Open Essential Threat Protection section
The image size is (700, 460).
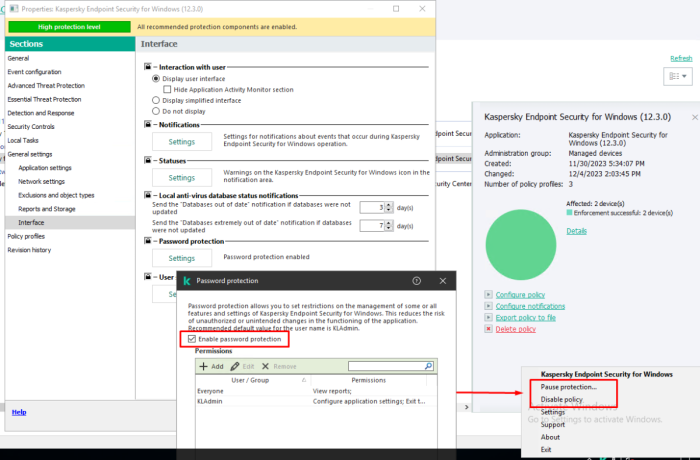click(45, 99)
